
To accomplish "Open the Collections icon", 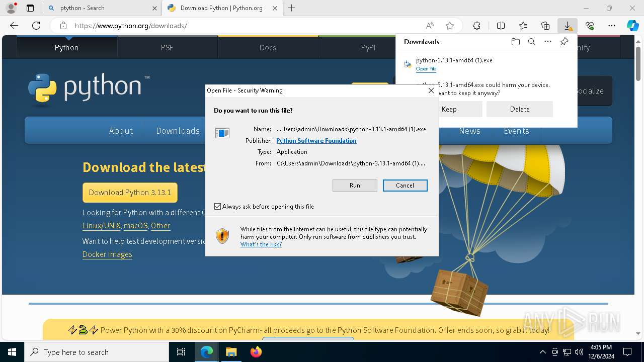I will [545, 26].
